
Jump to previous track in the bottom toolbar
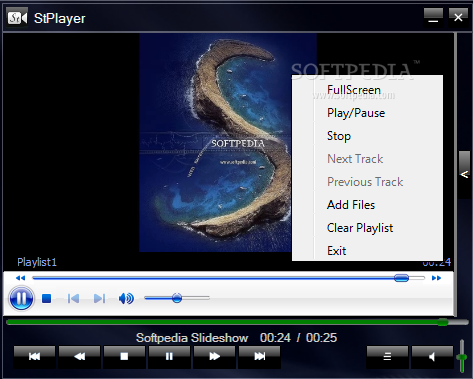click(x=34, y=356)
